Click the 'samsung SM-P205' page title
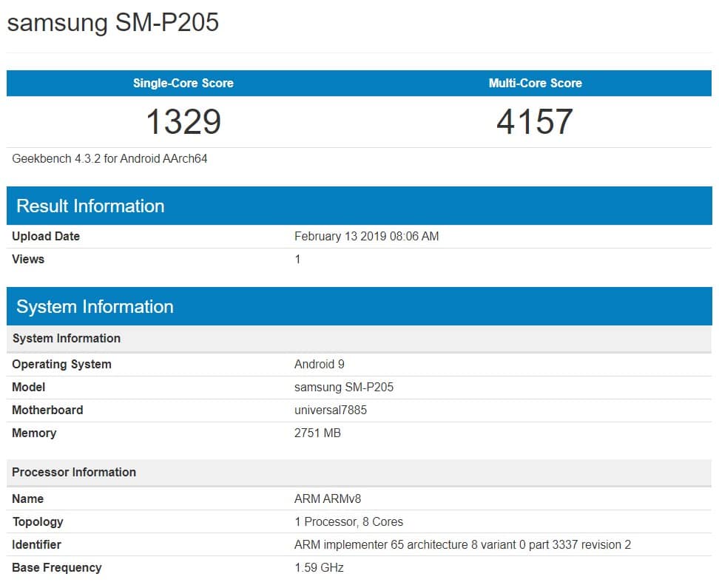 tap(112, 22)
